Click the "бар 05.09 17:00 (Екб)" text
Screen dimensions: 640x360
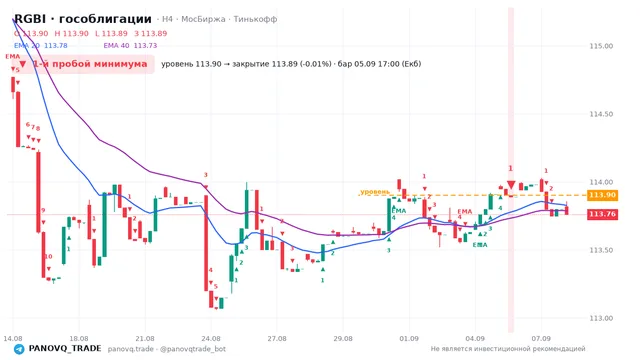click(x=379, y=64)
